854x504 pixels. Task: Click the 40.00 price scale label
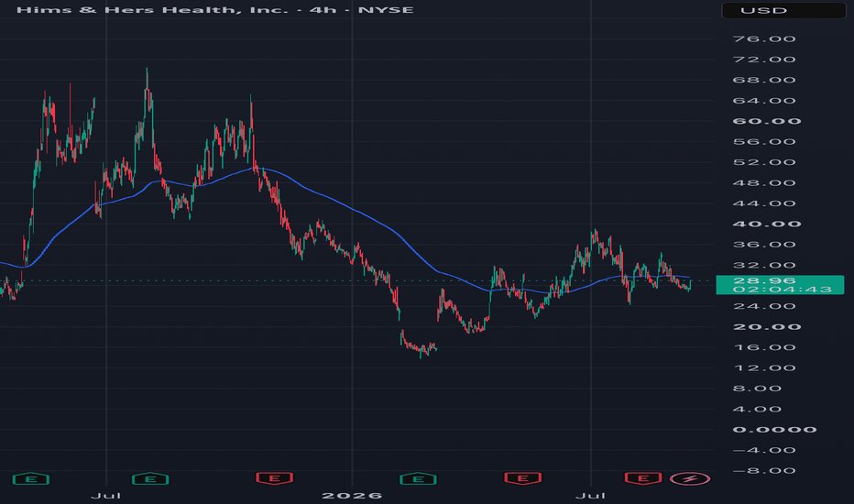(x=767, y=224)
